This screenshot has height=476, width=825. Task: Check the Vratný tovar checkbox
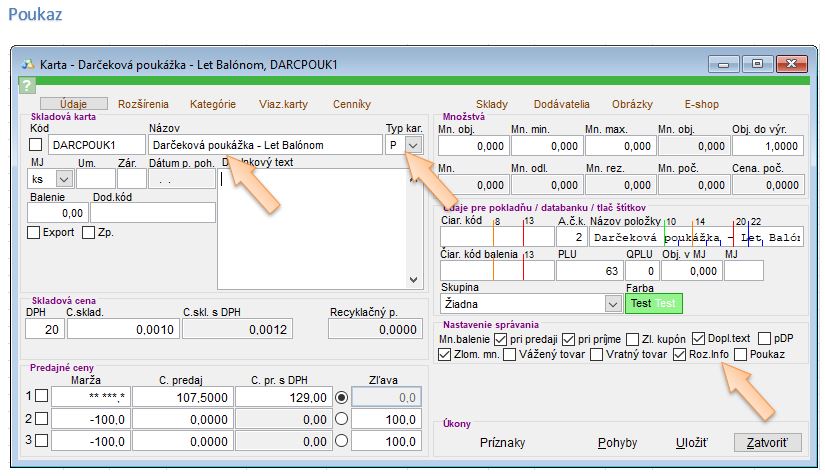(597, 354)
